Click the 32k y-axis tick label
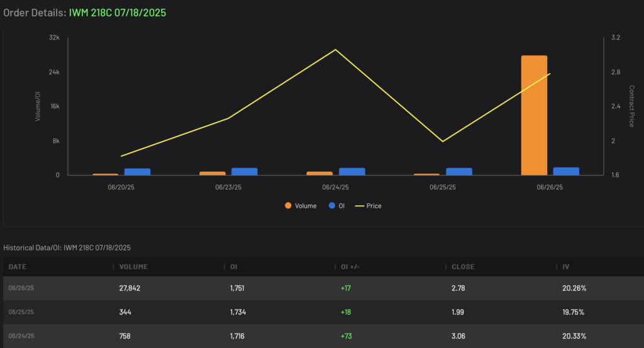 [54, 37]
